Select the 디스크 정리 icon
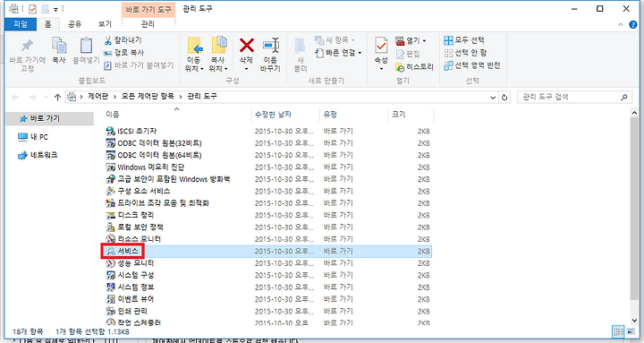Viewport: 644px width, 343px height. tap(110, 215)
